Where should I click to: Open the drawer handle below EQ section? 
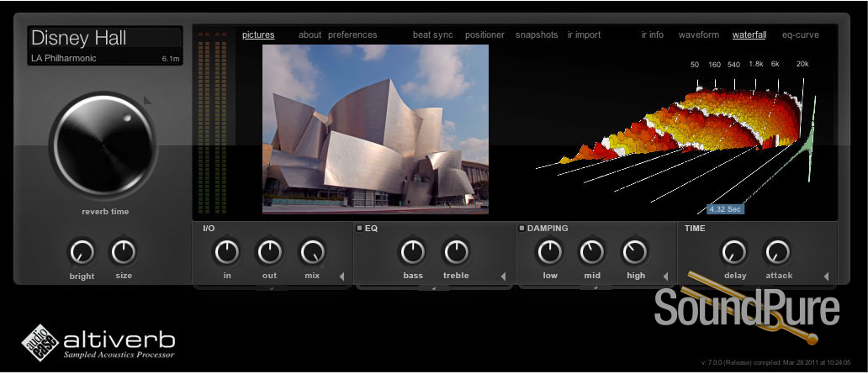434,287
